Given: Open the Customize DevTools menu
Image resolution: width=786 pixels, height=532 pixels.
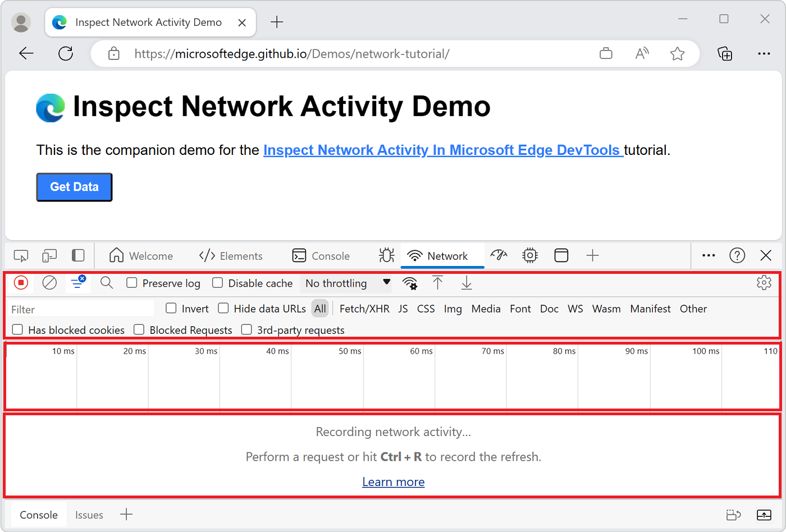Looking at the screenshot, I should point(708,255).
